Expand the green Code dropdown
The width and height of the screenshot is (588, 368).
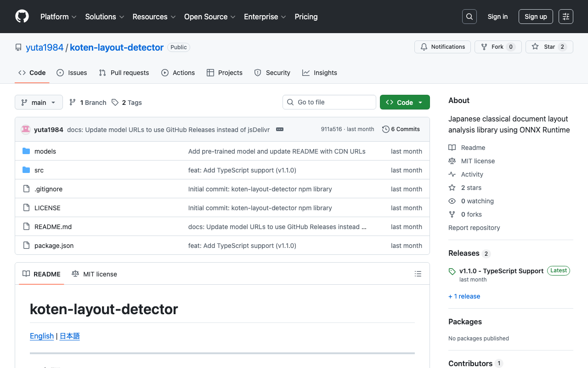pos(404,102)
